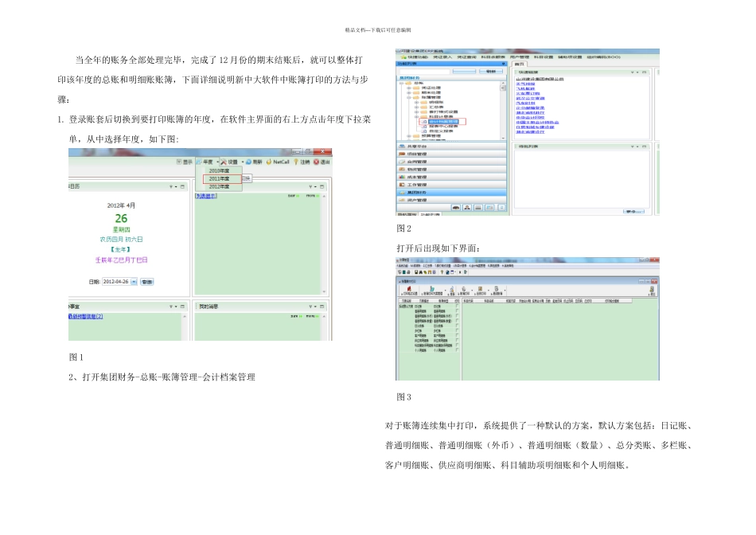
Task: Open 用户管理 in the figure 2 menu bar
Action: 520,57
